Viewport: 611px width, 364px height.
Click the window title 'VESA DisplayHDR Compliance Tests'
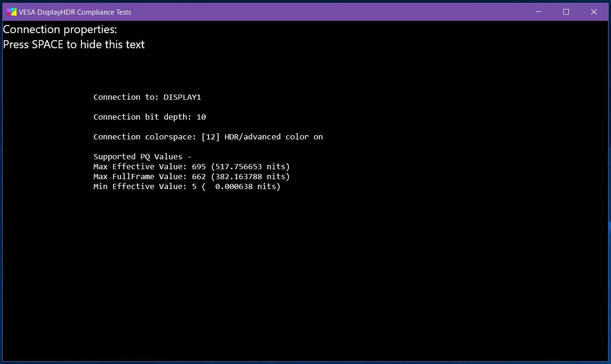75,12
